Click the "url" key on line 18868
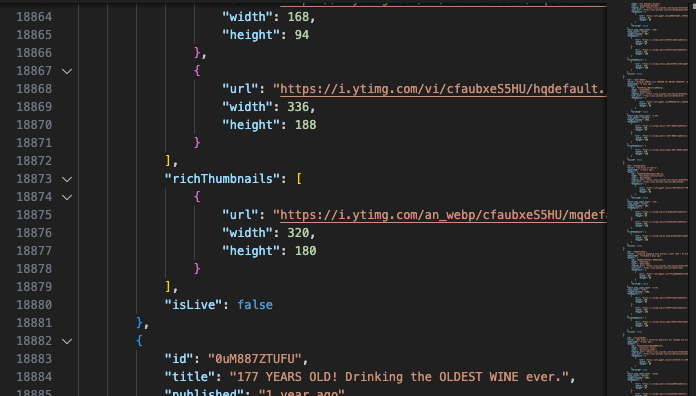Screen dimensions: 696x396 click(x=240, y=89)
